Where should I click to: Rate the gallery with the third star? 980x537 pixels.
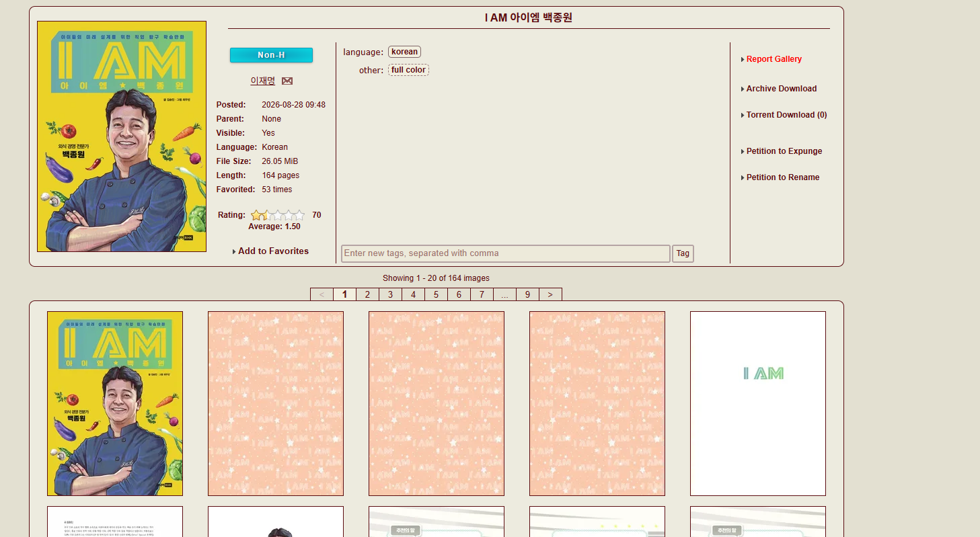tap(278, 215)
